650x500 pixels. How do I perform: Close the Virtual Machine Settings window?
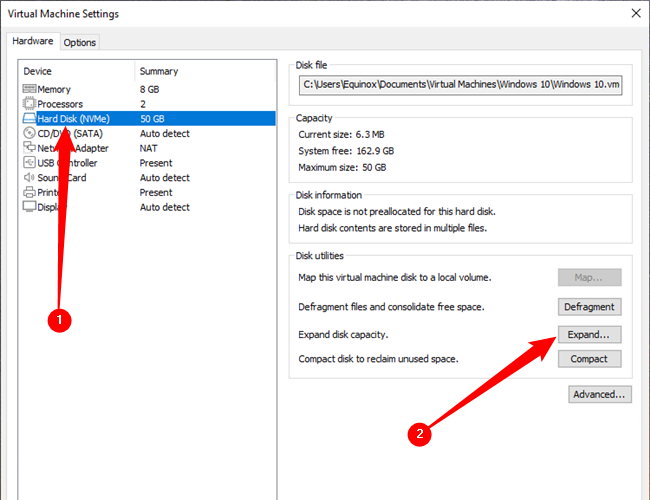(636, 13)
